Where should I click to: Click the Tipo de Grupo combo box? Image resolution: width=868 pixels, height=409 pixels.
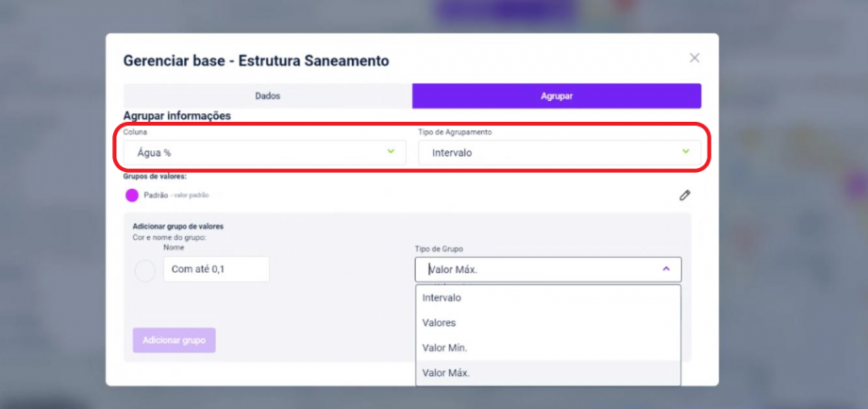click(547, 269)
